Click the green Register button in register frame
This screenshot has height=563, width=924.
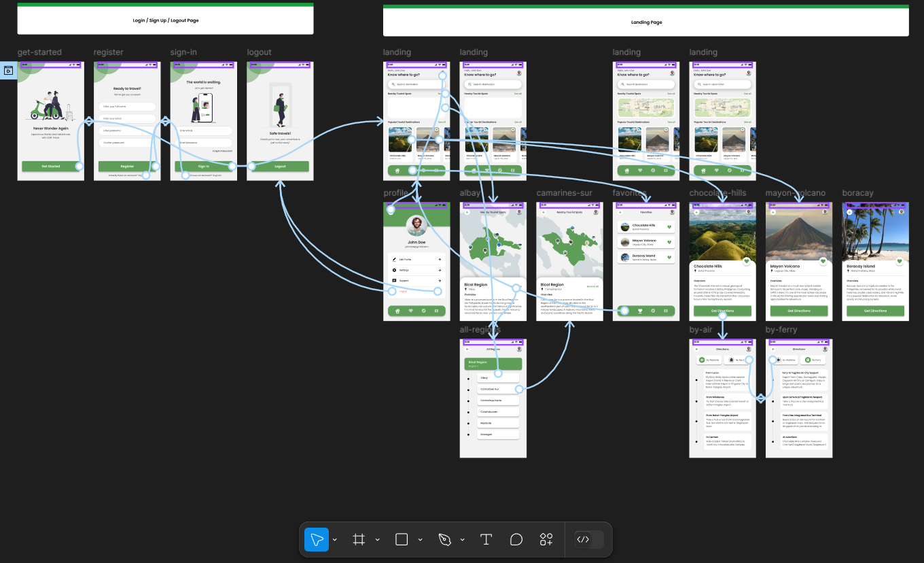click(127, 166)
